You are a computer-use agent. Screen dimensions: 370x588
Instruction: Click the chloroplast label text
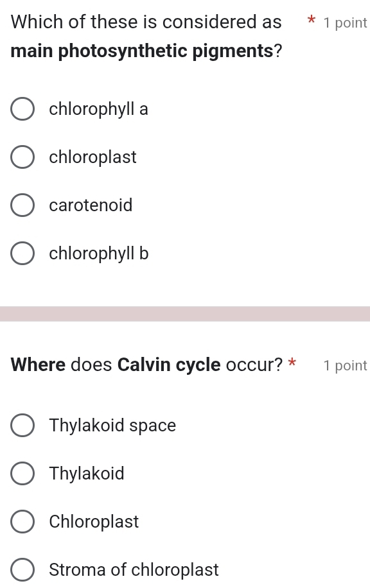[92, 157]
